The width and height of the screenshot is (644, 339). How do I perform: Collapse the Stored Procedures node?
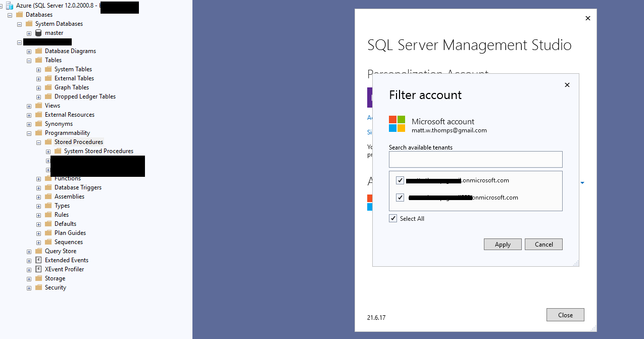click(38, 142)
